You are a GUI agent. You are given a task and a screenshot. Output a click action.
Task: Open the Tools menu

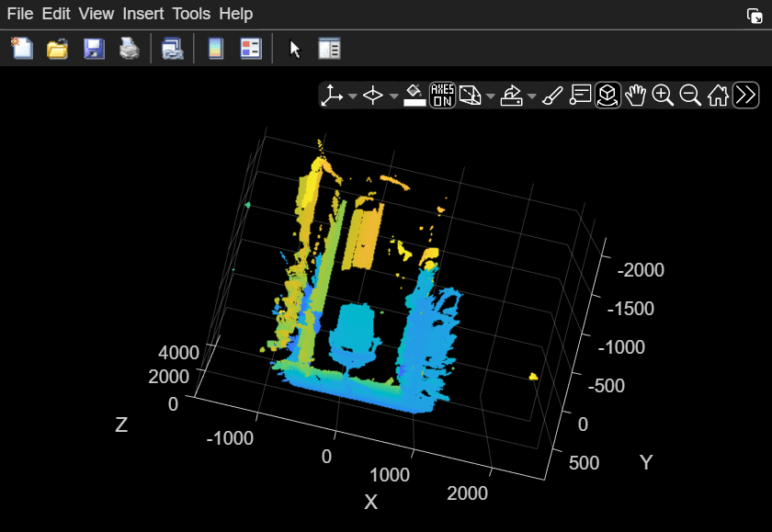(190, 14)
